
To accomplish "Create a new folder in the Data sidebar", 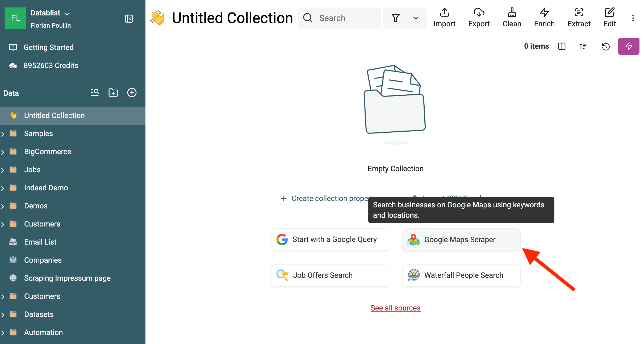I will tap(113, 93).
